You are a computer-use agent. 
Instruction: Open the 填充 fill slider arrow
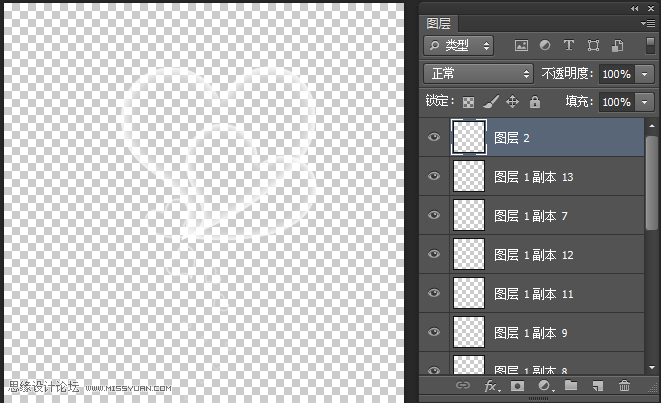coord(645,102)
